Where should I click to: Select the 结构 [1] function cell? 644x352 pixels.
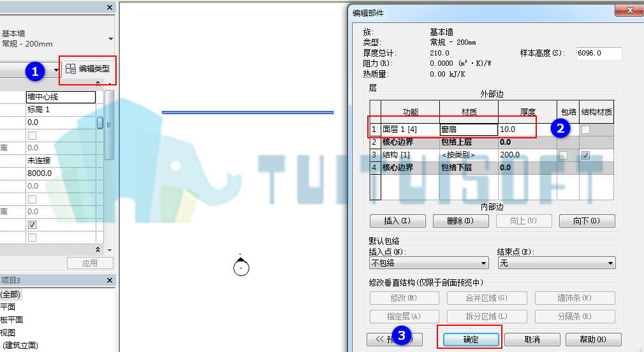pyautogui.click(x=410, y=155)
